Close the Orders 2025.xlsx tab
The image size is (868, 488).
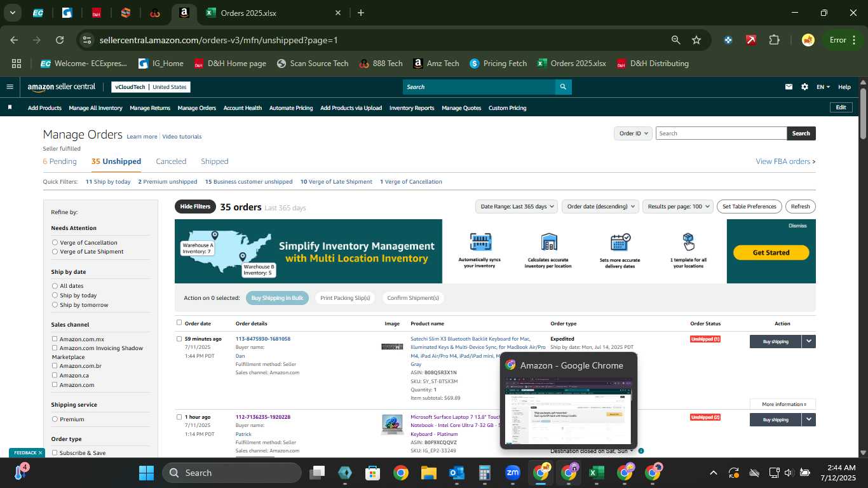pyautogui.click(x=338, y=13)
